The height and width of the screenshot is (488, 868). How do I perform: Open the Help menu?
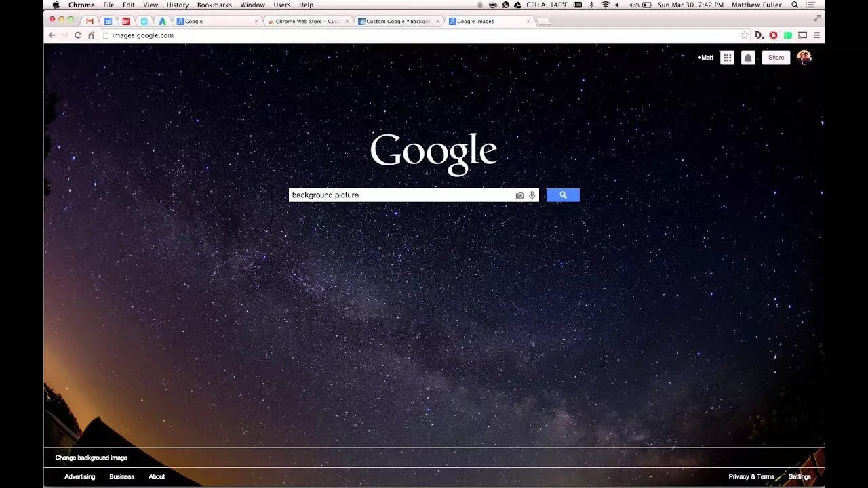pos(307,5)
